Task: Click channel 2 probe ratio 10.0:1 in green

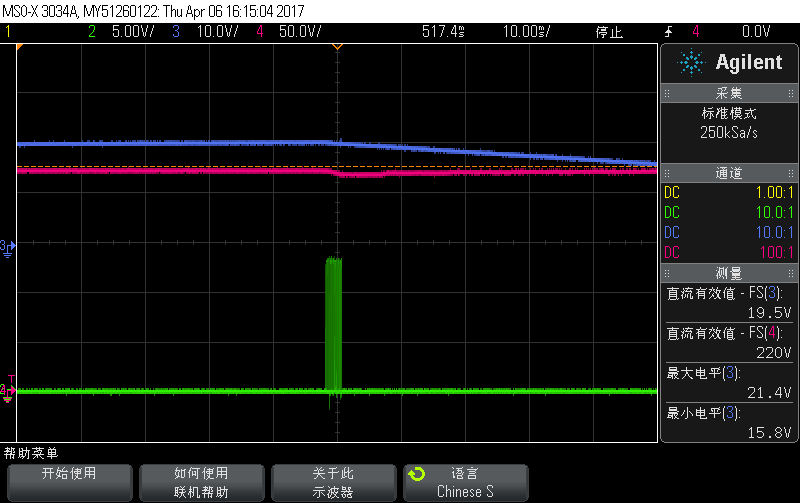Action: coord(774,212)
